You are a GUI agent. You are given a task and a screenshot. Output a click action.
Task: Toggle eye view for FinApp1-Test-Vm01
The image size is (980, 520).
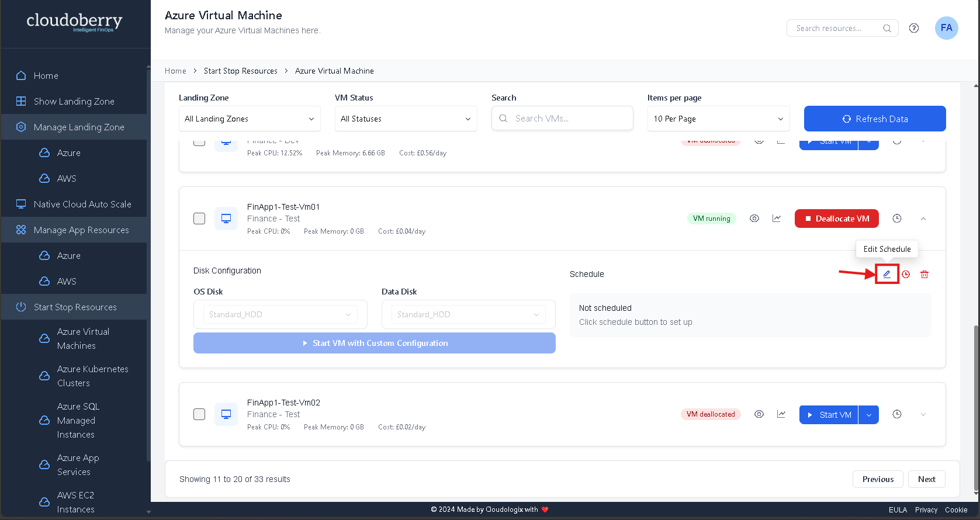click(754, 219)
